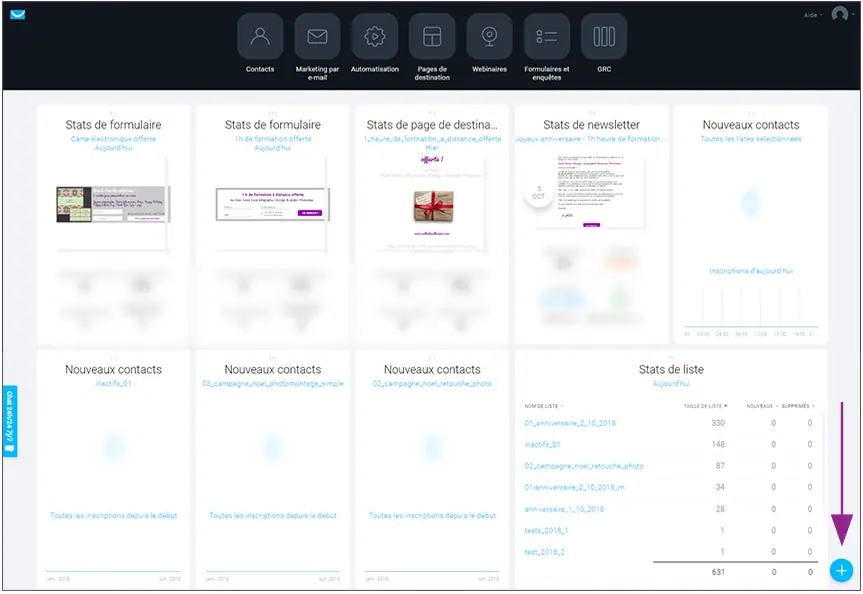Click Joyeux anniversaire newsletter link
Image resolution: width=863 pixels, height=594 pixels.
(x=591, y=139)
